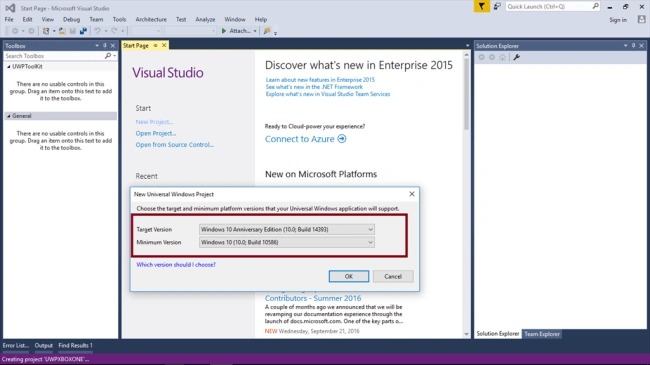The image size is (650, 365).
Task: Open toolbar overflow options arrow
Action: tap(275, 33)
